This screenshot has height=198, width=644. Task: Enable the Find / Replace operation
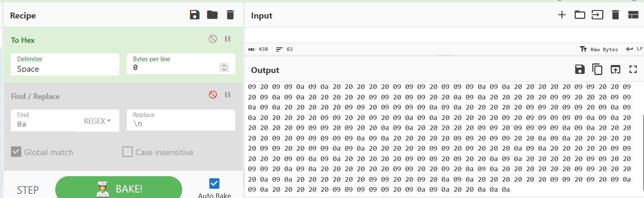click(x=213, y=95)
